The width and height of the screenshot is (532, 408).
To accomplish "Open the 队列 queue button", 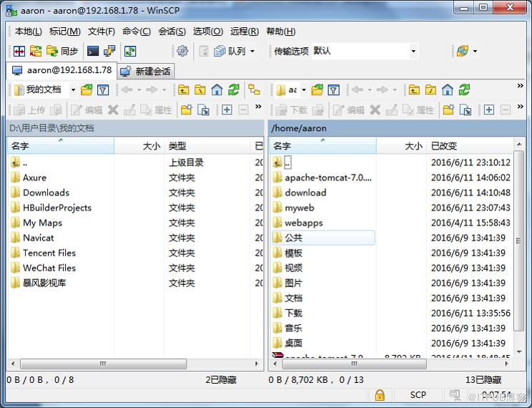I will tap(230, 52).
